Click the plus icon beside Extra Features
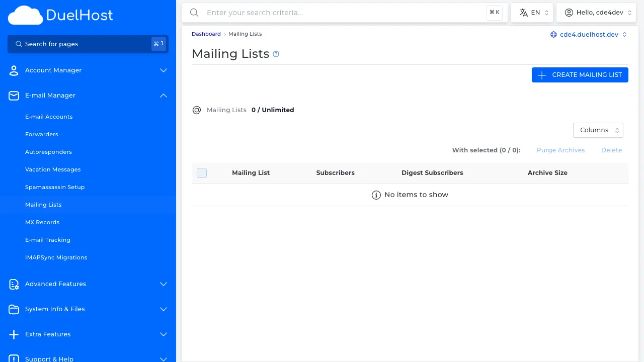The height and width of the screenshot is (362, 644). pos(14,334)
